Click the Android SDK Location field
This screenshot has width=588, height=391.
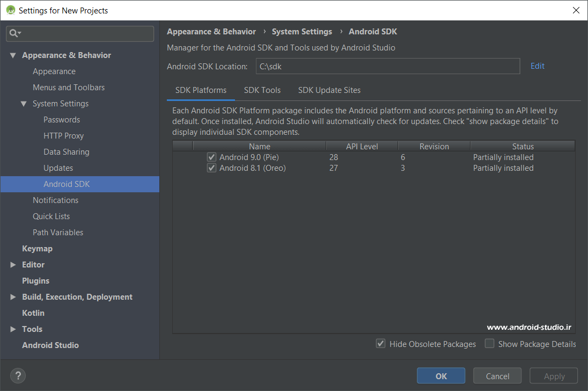(388, 66)
